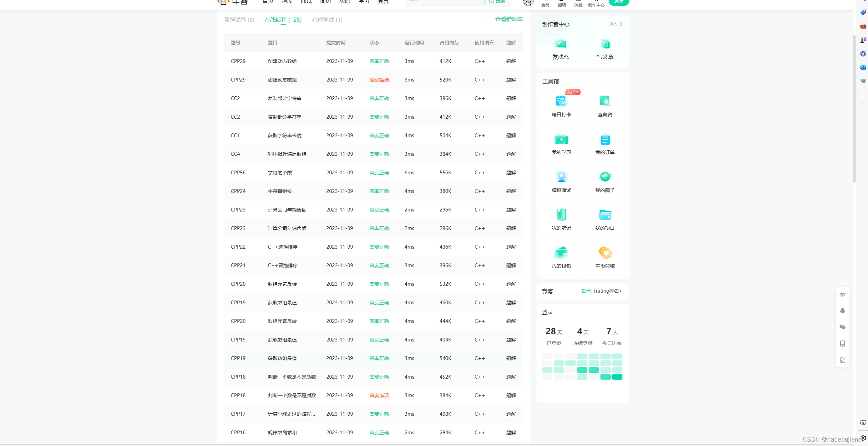Open the 我的学习 toolbox icon
The height and width of the screenshot is (446, 868).
pos(561,140)
